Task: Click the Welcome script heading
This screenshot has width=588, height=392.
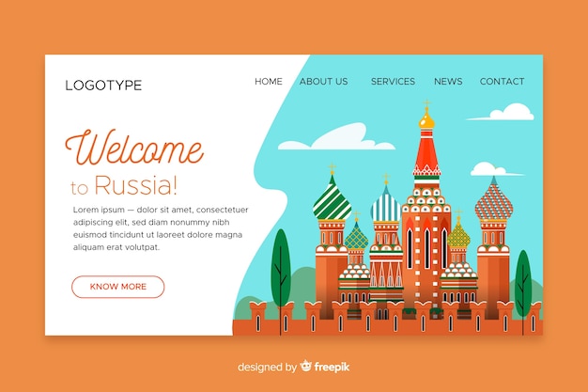Action: click(x=133, y=149)
